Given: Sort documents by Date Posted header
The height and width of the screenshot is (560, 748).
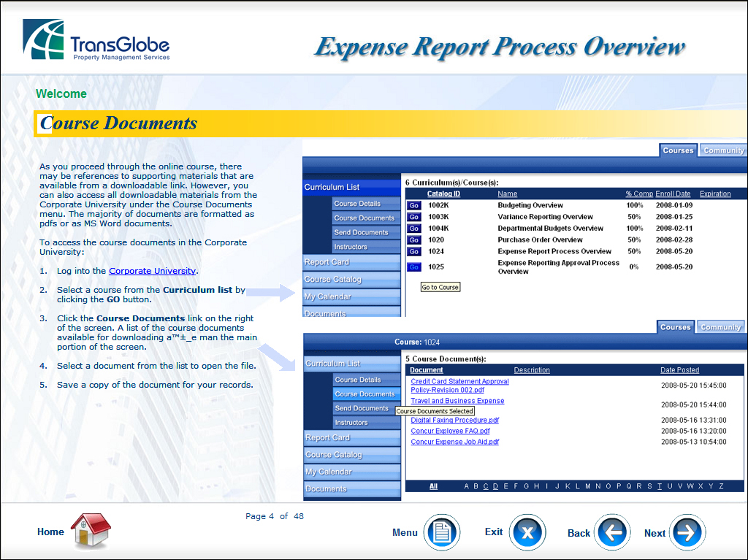Looking at the screenshot, I should pyautogui.click(x=680, y=370).
